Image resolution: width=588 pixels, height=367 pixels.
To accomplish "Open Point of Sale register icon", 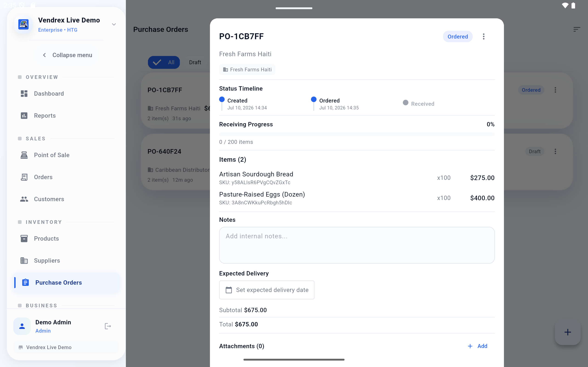I will (24, 155).
